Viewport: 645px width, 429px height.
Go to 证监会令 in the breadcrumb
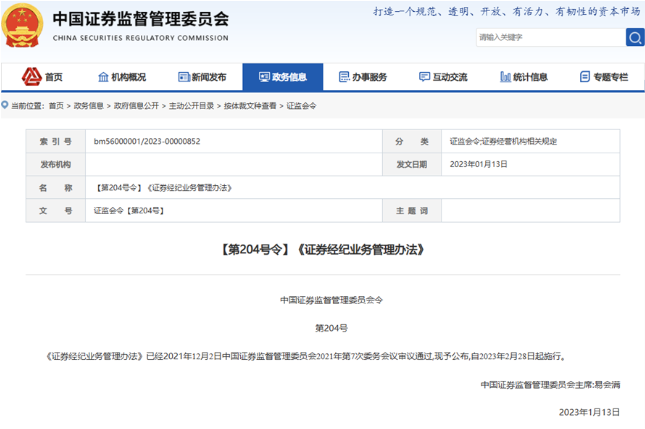coord(301,106)
